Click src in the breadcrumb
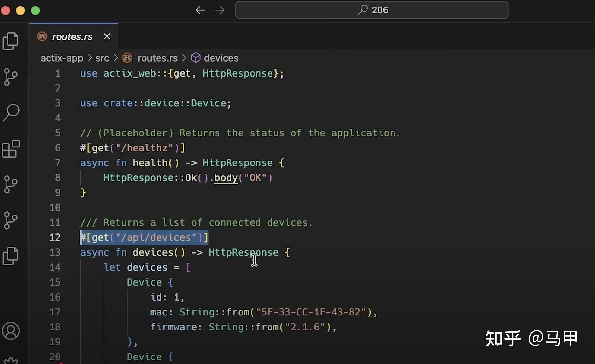 [x=102, y=58]
